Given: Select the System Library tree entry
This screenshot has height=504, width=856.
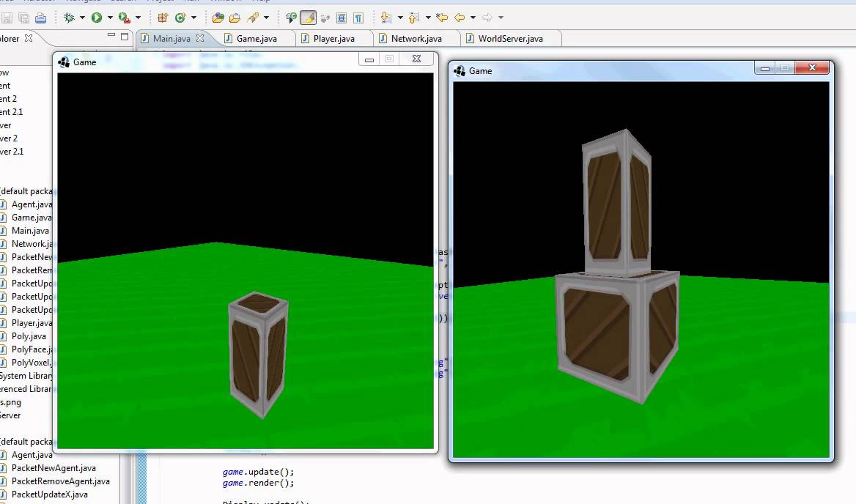Looking at the screenshot, I should point(26,376).
